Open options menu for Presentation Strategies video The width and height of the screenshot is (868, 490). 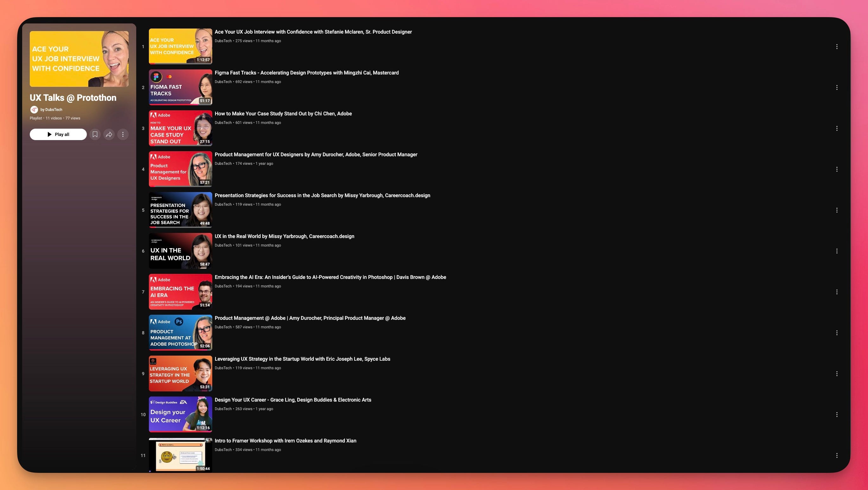(837, 210)
